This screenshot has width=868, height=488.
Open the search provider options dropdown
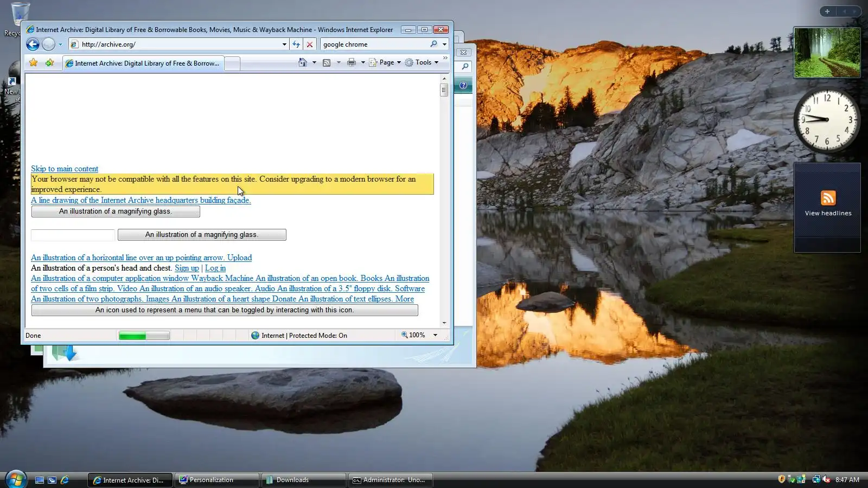(444, 44)
